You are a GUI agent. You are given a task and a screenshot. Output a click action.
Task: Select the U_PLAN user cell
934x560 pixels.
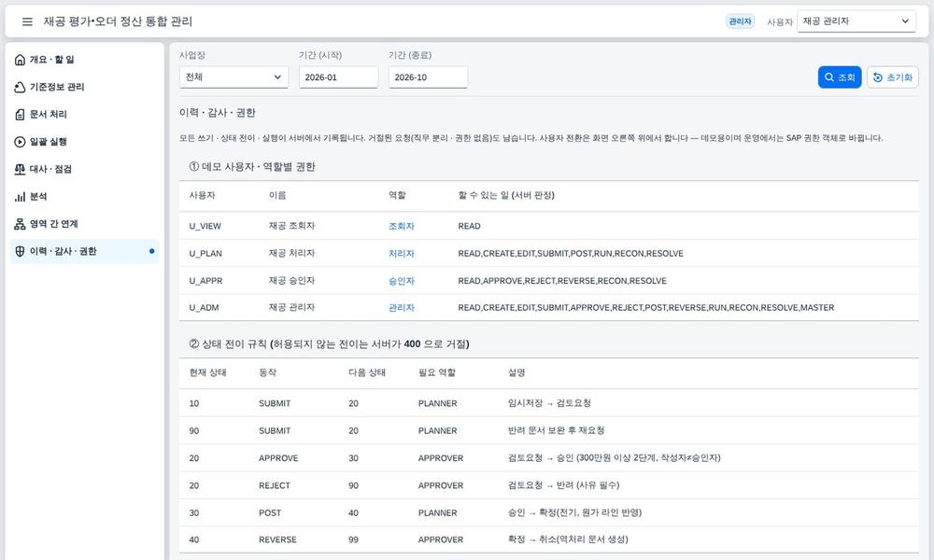[205, 254]
